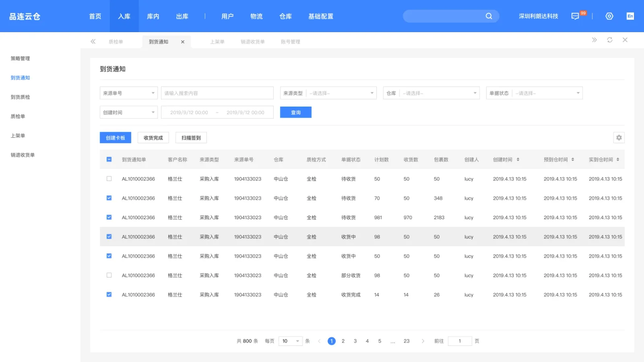Image resolution: width=644 pixels, height=362 pixels.
Task: Open the 单据状态 dropdown
Action: pos(535,93)
